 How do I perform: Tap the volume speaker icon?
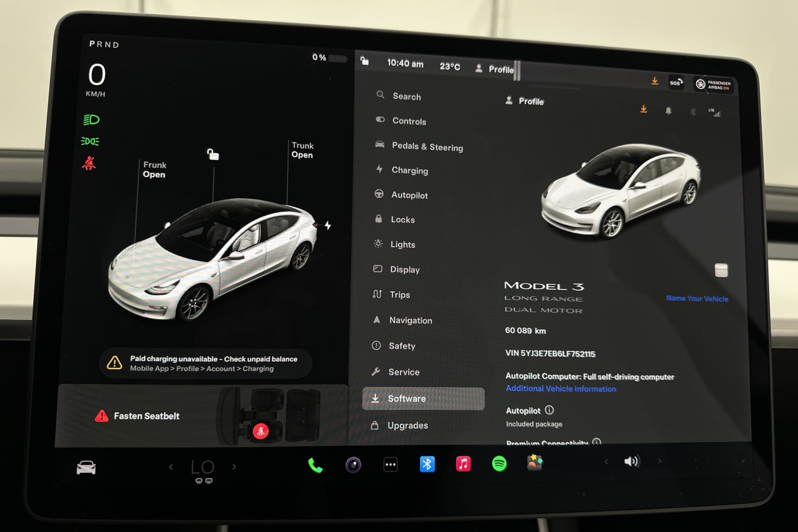(632, 461)
